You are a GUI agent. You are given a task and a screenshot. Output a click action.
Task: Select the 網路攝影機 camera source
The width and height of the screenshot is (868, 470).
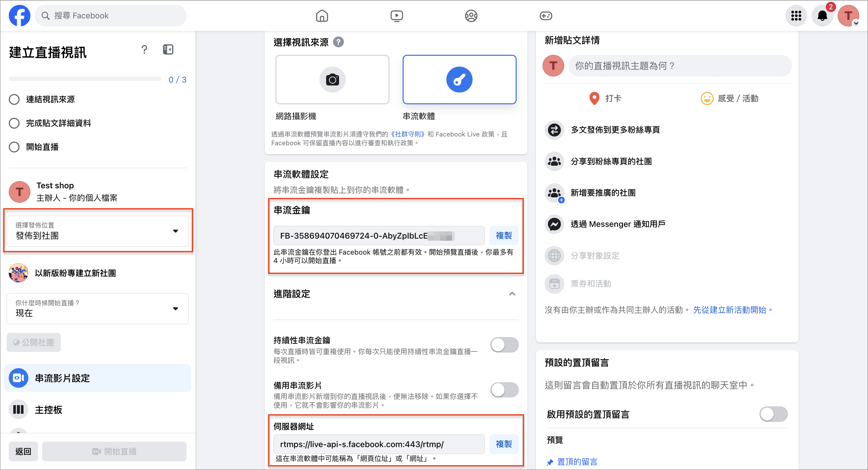coord(332,80)
